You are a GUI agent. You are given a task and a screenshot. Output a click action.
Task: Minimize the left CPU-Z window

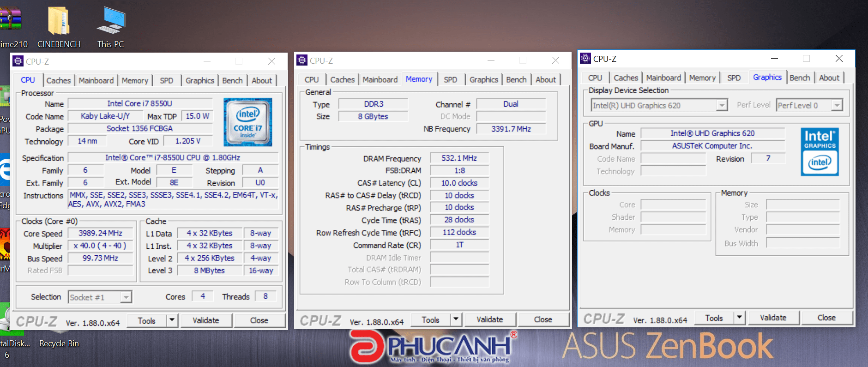[x=207, y=61]
